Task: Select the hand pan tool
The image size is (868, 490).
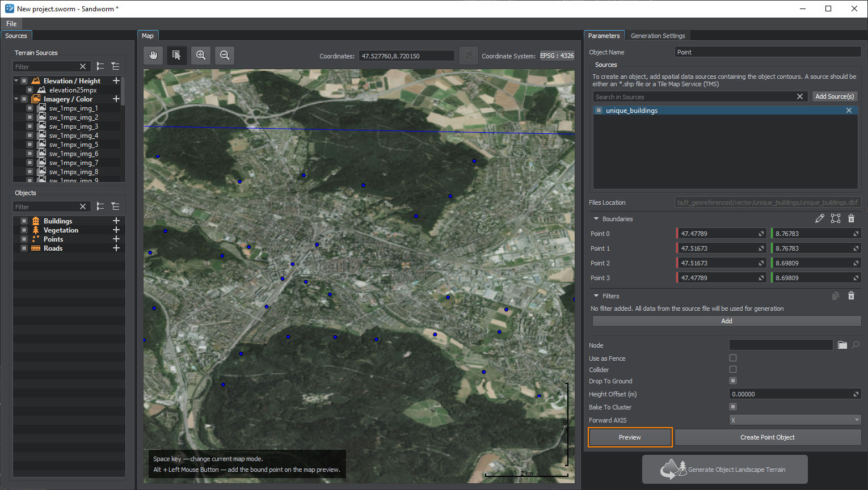Action: point(153,55)
